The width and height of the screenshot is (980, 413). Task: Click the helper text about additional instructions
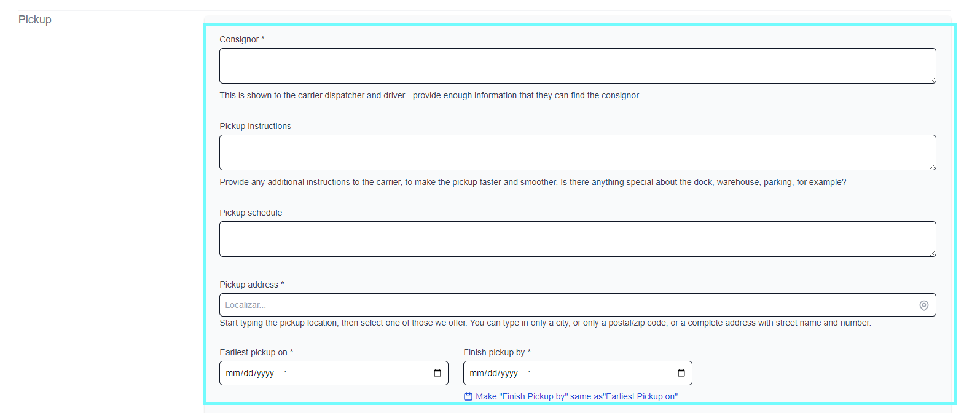pyautogui.click(x=533, y=182)
